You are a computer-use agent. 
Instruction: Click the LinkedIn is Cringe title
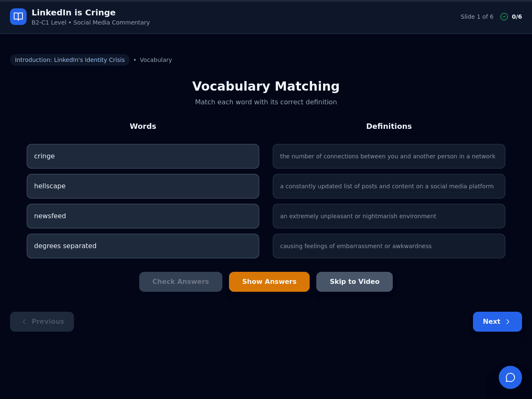click(74, 12)
